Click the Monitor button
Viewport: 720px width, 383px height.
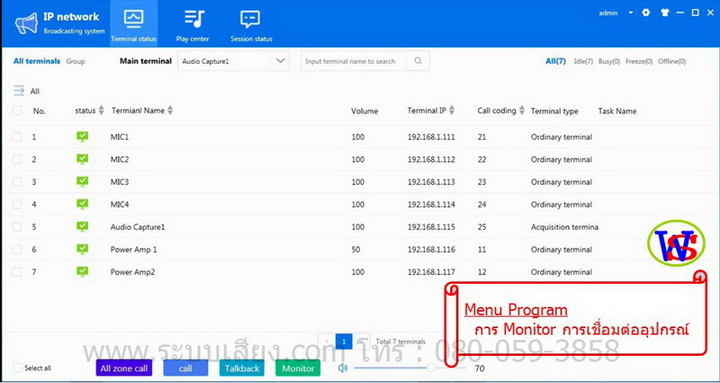298,368
